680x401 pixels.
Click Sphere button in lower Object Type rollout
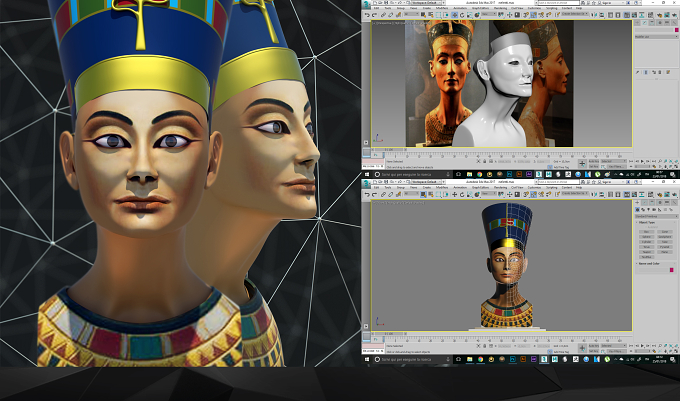pyautogui.click(x=647, y=237)
